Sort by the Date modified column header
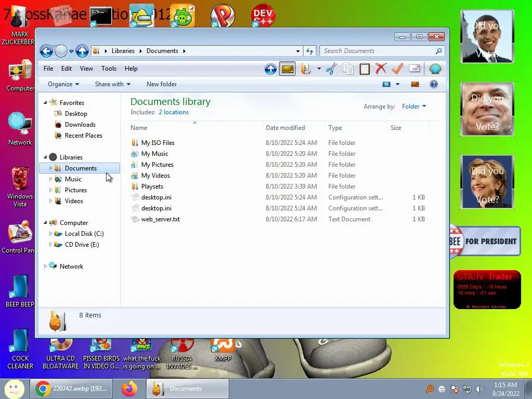 [294, 128]
